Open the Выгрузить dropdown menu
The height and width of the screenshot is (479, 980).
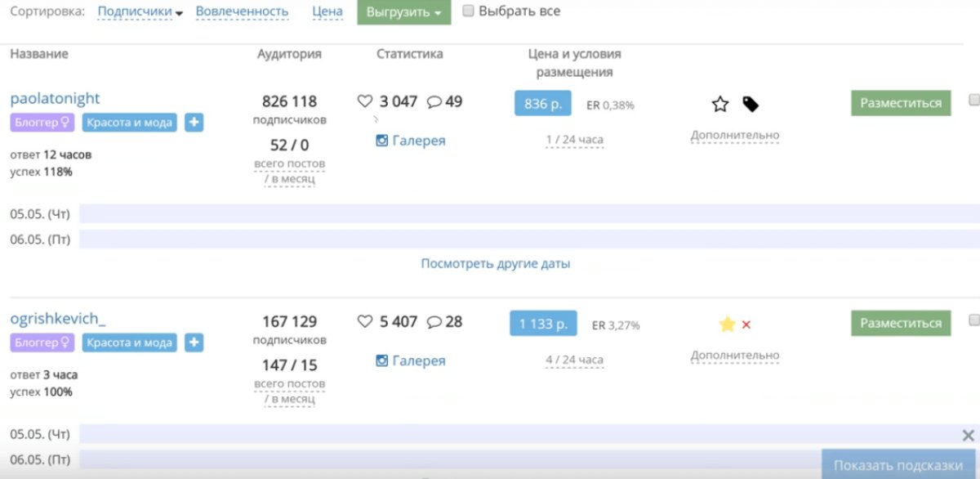tap(403, 13)
